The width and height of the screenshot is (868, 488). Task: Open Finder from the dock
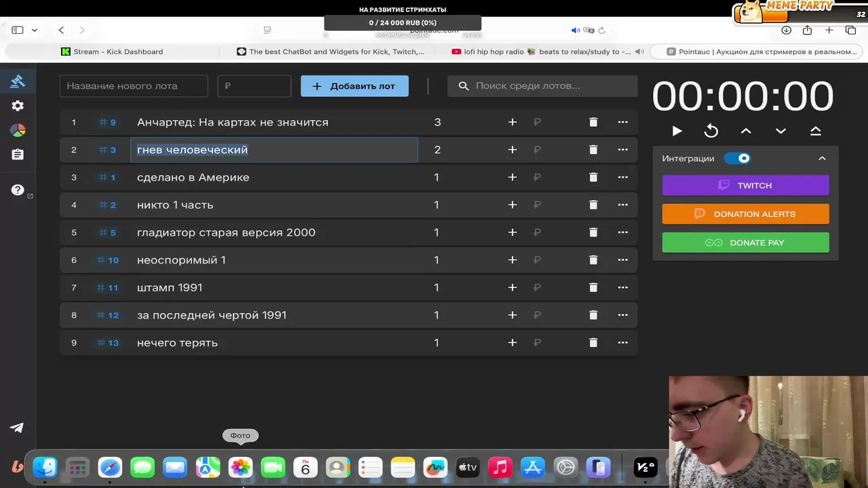point(45,468)
